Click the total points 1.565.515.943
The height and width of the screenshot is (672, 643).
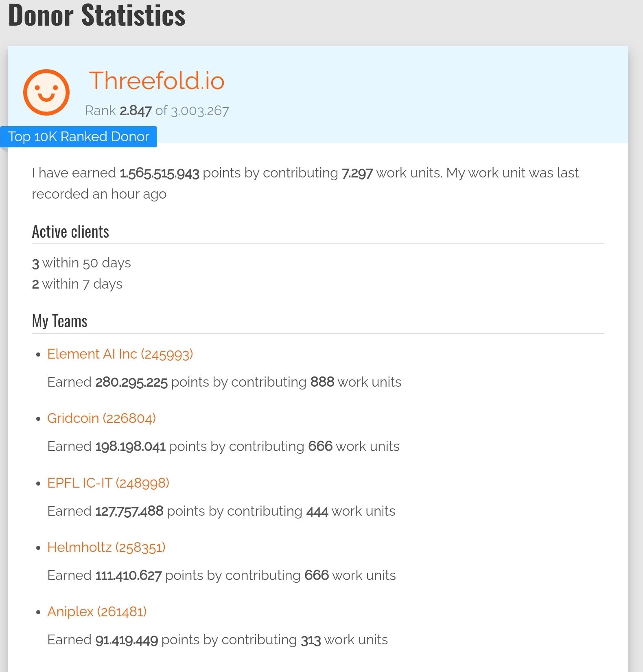[x=160, y=173]
